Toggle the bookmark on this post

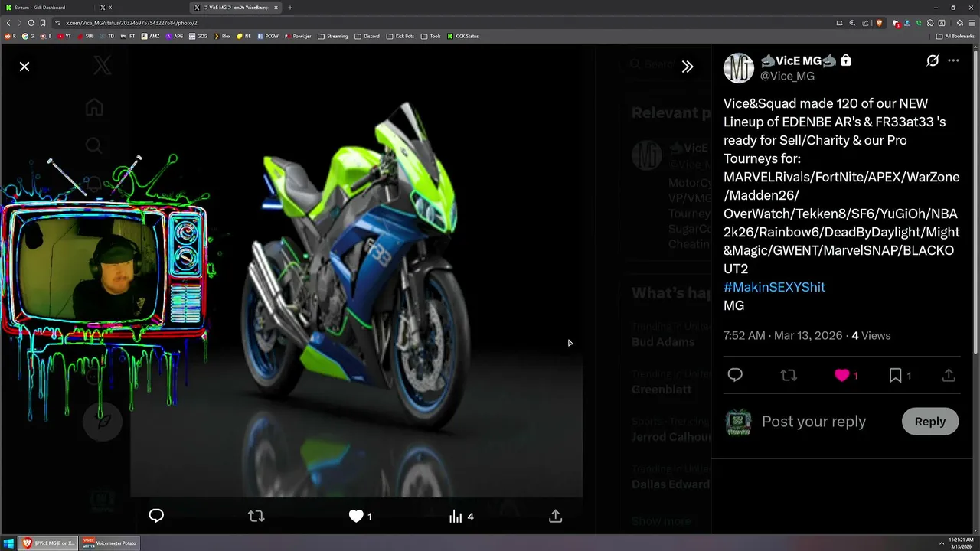pos(895,375)
